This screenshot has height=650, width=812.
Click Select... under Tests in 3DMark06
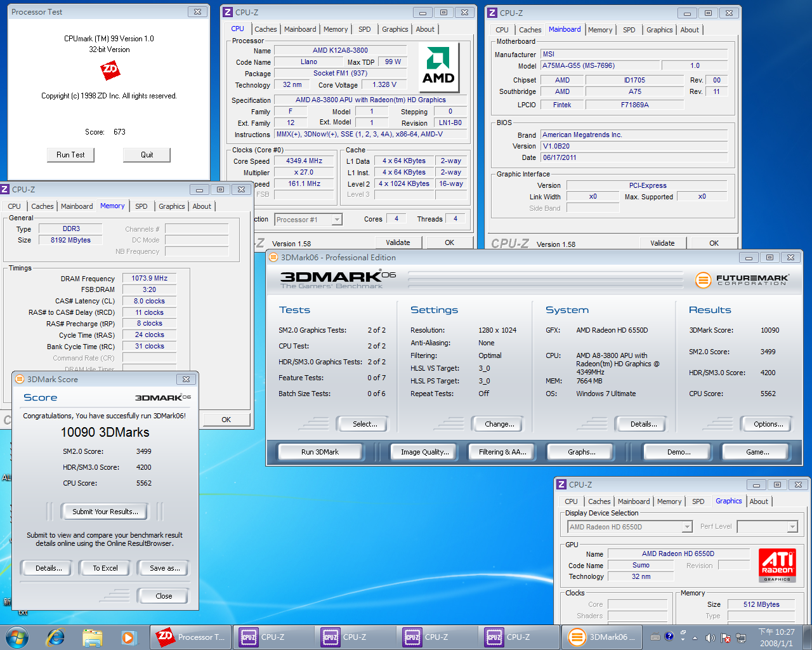tap(365, 424)
